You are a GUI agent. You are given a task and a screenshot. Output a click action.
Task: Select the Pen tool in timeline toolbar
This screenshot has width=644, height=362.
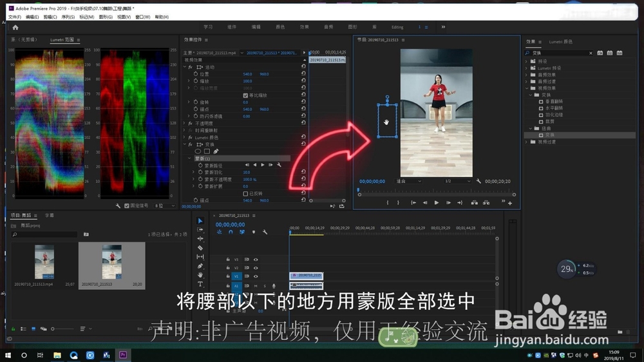pyautogui.click(x=200, y=266)
